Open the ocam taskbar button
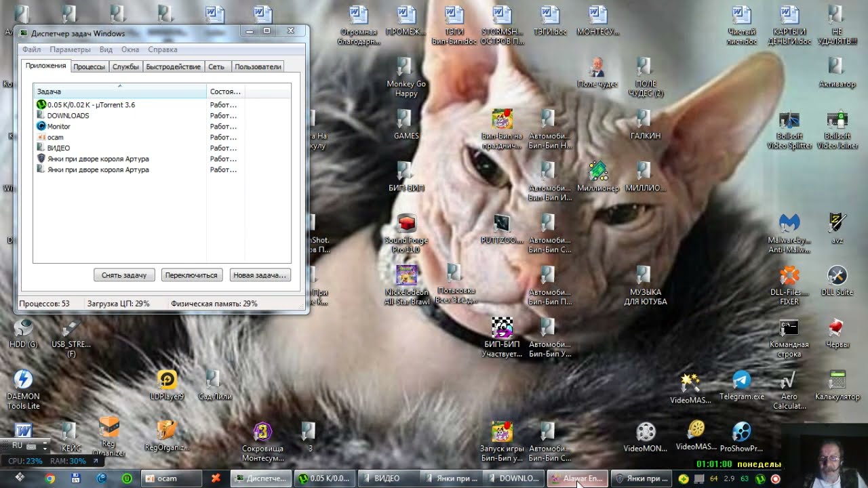The height and width of the screenshot is (488, 868). point(171,479)
